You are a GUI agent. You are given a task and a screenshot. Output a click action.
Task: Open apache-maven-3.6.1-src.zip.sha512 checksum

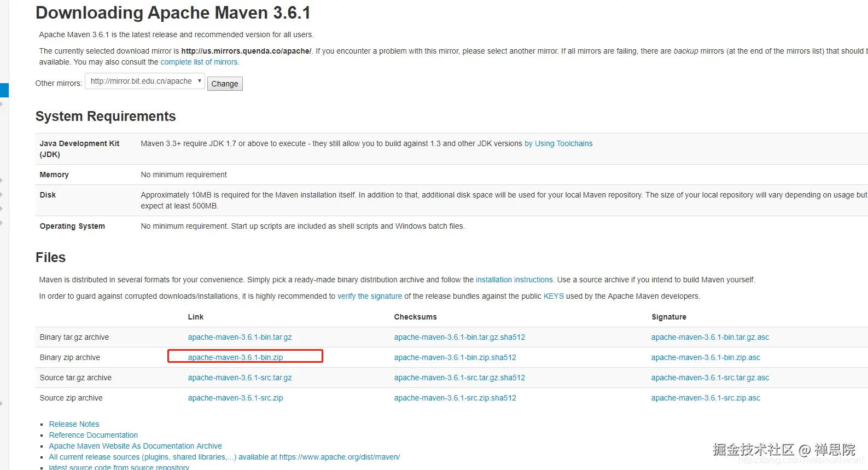tap(455, 398)
